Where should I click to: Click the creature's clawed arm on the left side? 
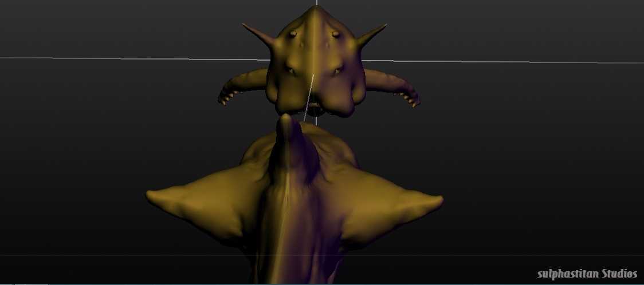[242, 87]
